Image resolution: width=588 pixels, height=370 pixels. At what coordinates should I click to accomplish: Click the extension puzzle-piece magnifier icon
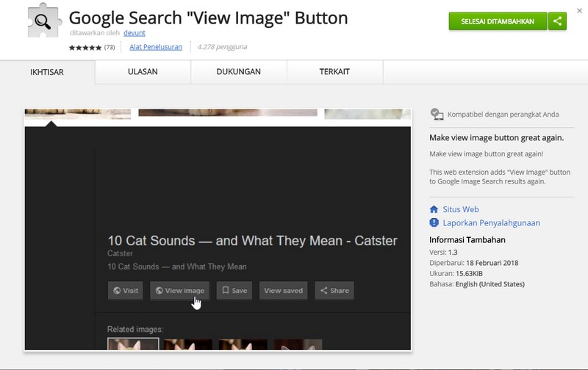coord(44,21)
